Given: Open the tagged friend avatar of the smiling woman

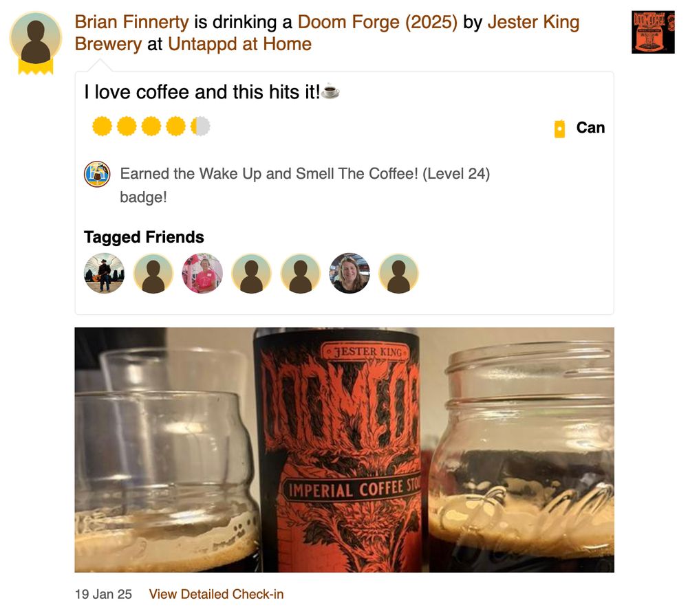Looking at the screenshot, I should click(x=350, y=273).
